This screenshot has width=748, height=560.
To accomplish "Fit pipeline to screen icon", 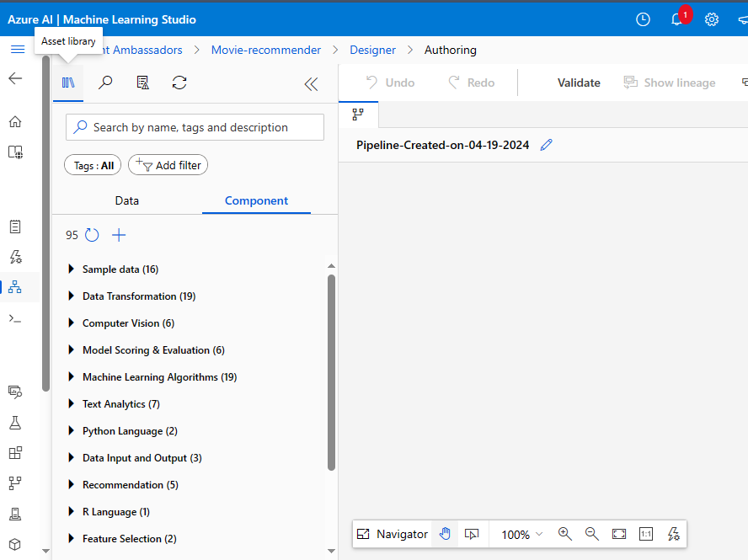I will (x=619, y=534).
